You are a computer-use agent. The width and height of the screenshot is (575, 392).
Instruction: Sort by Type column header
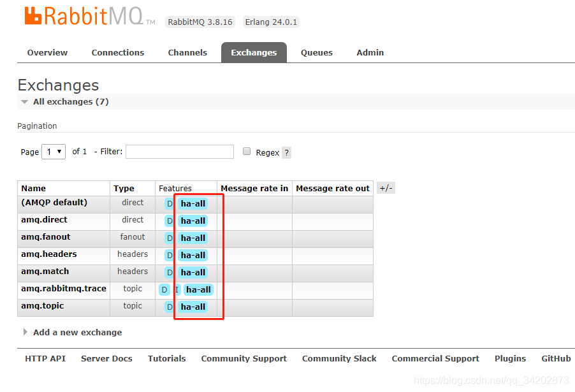tap(124, 188)
